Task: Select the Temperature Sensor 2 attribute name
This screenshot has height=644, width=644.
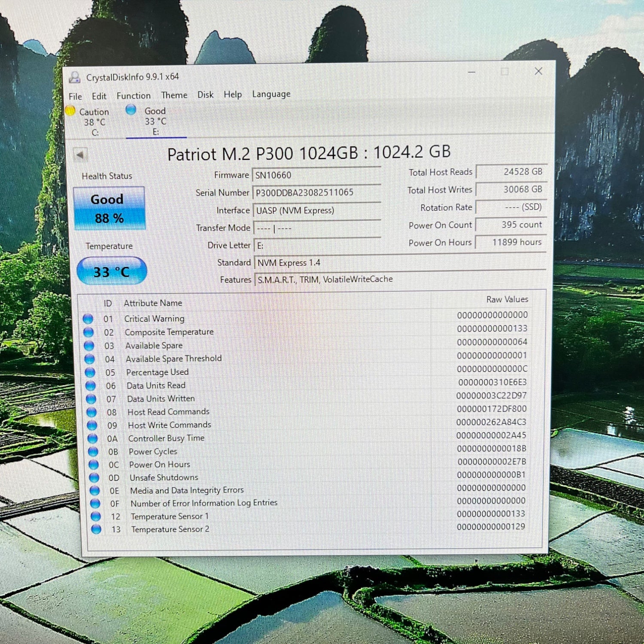Action: [x=170, y=529]
